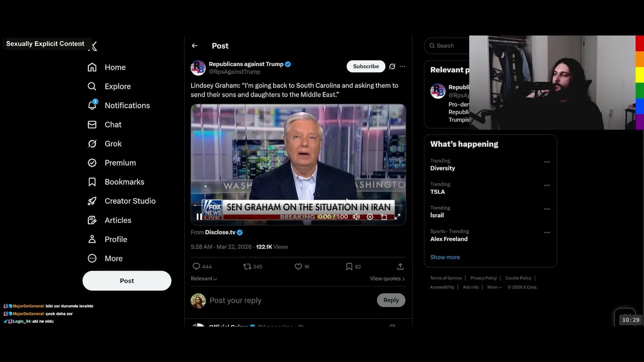
Task: Open the Disclose.tv source link
Action: 220,232
